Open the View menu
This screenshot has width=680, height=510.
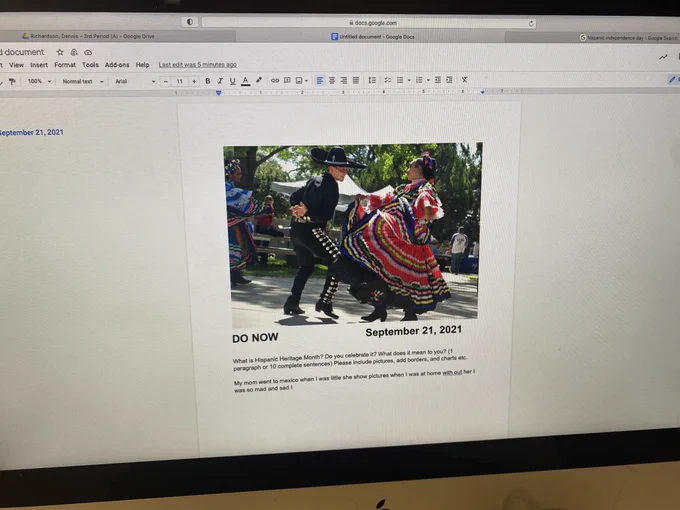pos(16,65)
